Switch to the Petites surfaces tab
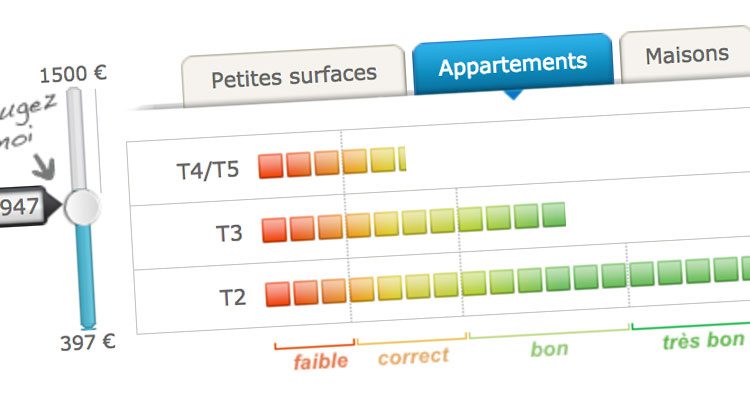The width and height of the screenshot is (750, 400). click(294, 76)
